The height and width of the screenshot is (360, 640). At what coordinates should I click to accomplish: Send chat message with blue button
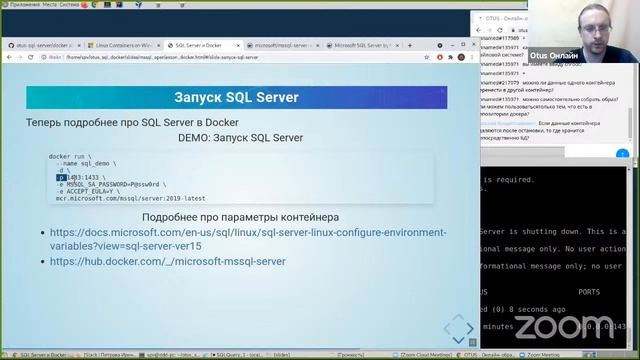pyautogui.click(x=622, y=153)
